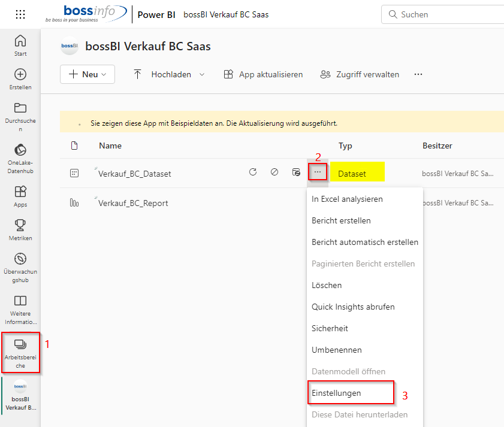Open OneLake-Datenhub in the sidebar
This screenshot has width=504, height=427.
pyautogui.click(x=20, y=158)
